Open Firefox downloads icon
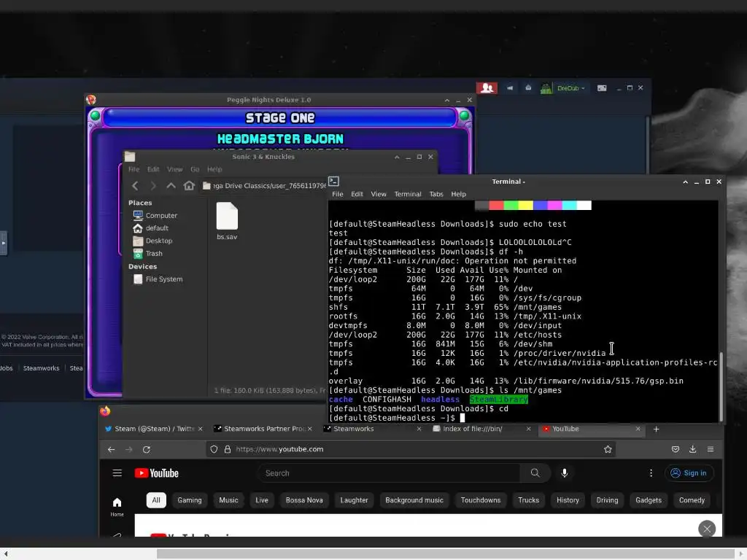 693,449
